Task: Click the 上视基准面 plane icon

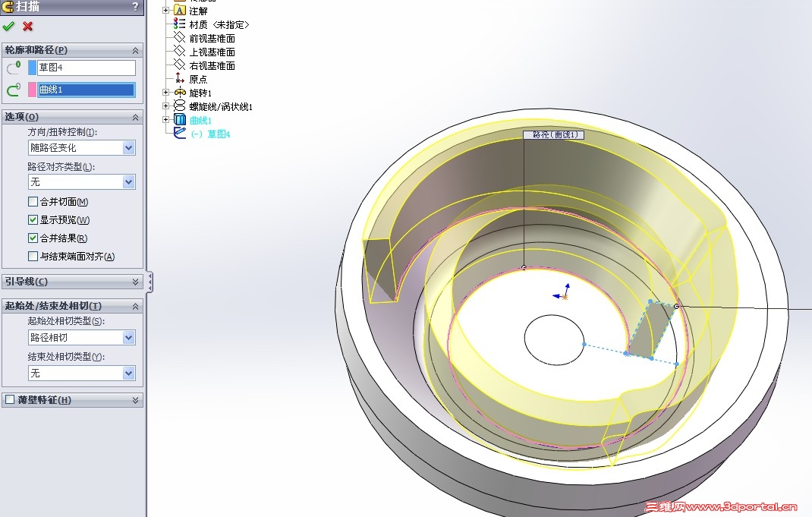Action: (x=179, y=52)
